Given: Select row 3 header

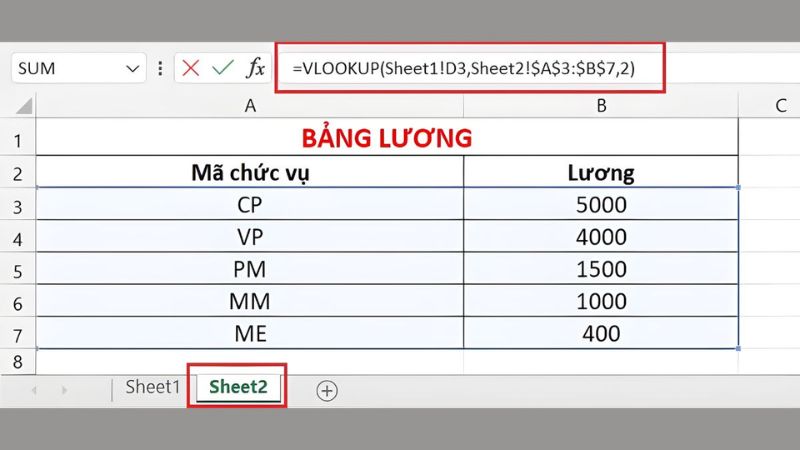Looking at the screenshot, I should click(18, 205).
